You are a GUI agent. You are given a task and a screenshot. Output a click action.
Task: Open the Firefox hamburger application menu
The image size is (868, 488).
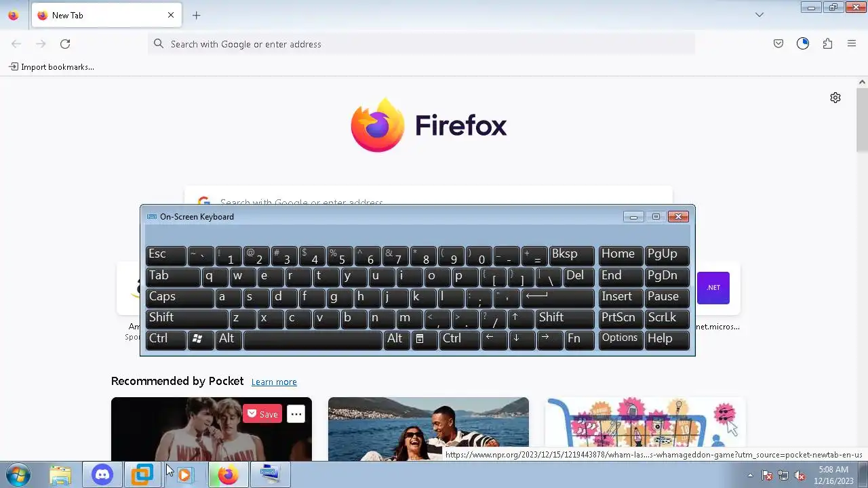point(852,44)
